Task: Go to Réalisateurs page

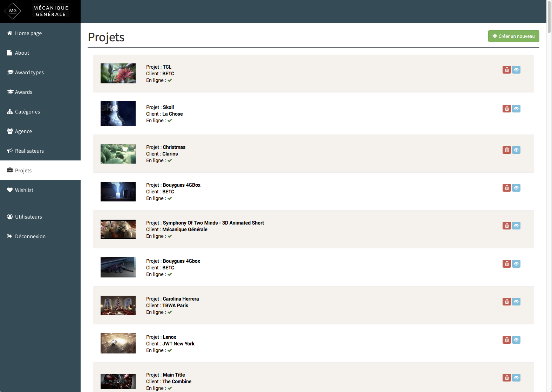Action: tap(40, 151)
